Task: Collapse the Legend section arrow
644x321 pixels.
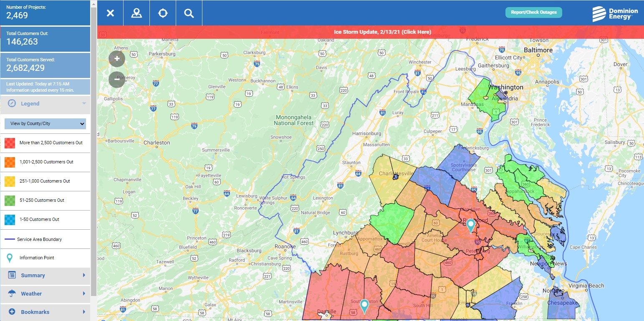Action: point(84,103)
